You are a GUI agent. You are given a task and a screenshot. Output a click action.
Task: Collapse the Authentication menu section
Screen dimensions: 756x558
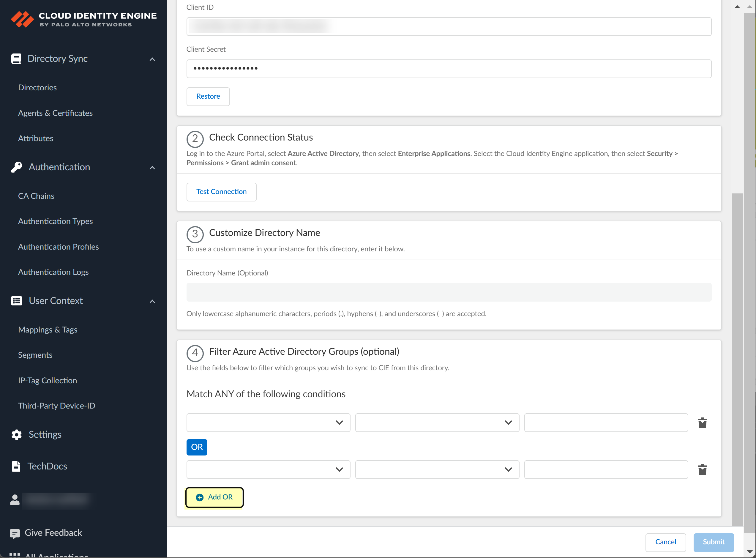[x=152, y=168]
